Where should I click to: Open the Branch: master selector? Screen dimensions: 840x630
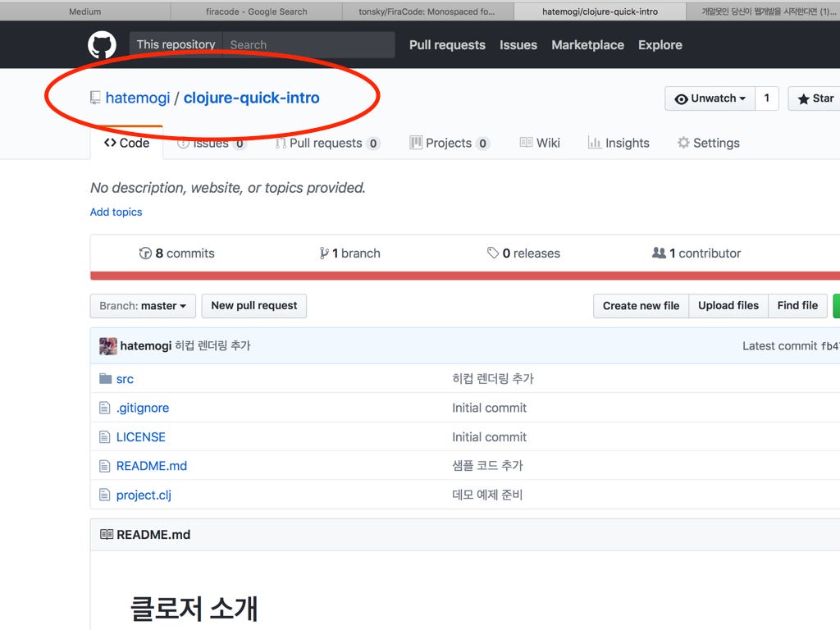[143, 306]
